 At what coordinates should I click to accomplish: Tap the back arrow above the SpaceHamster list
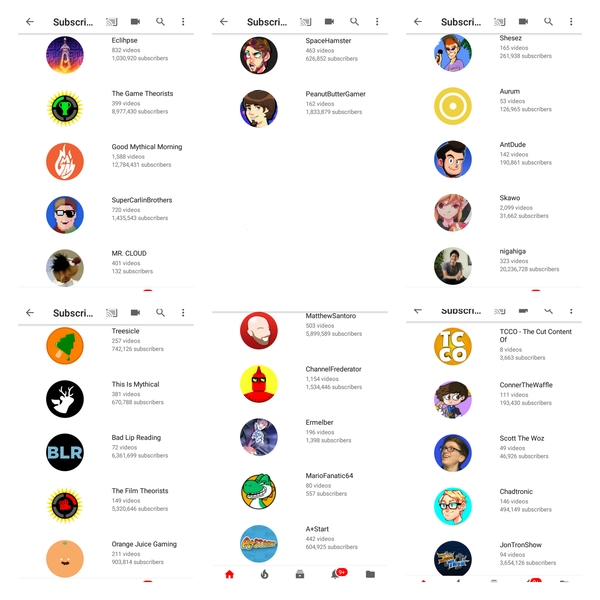(224, 22)
